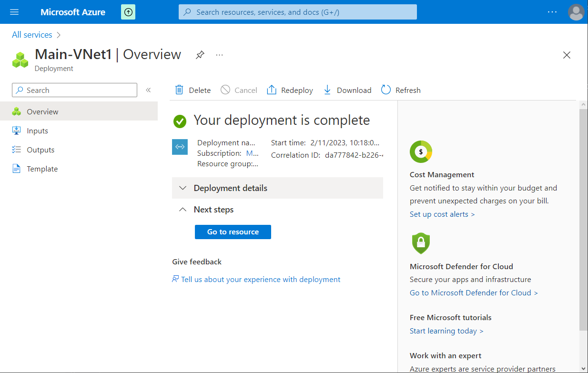
Task: Click the Main-VNet1 deployment cube icon
Action: [20, 60]
